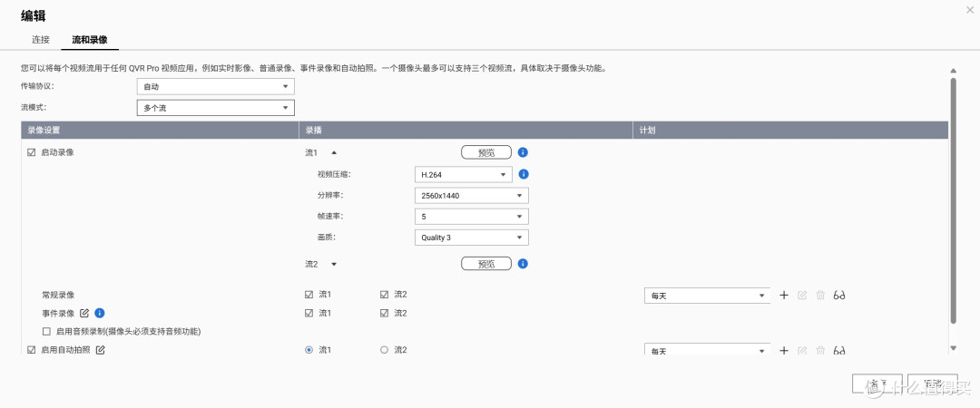Enable 启用音频录制 checkbox
Viewport: 980px width, 408px height.
tap(46, 331)
